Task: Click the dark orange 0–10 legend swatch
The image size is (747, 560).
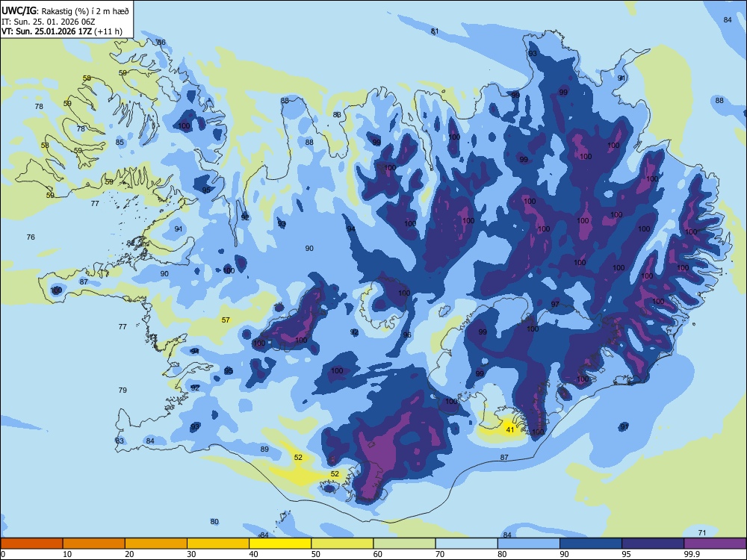Action: [32, 544]
